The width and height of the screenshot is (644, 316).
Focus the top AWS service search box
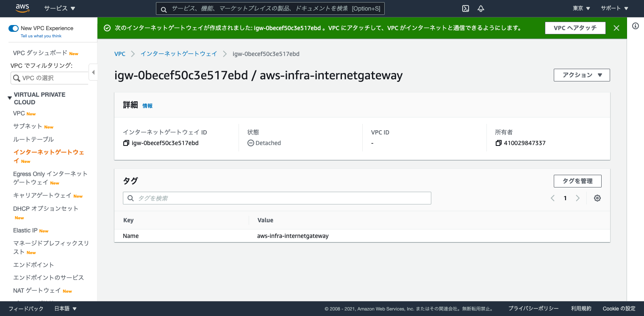pyautogui.click(x=270, y=8)
